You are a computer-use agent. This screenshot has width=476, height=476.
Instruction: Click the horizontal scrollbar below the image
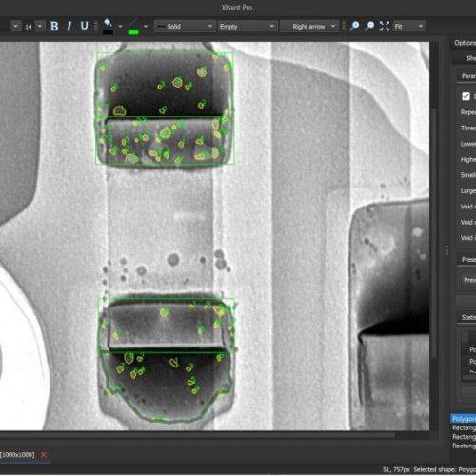(x=197, y=435)
